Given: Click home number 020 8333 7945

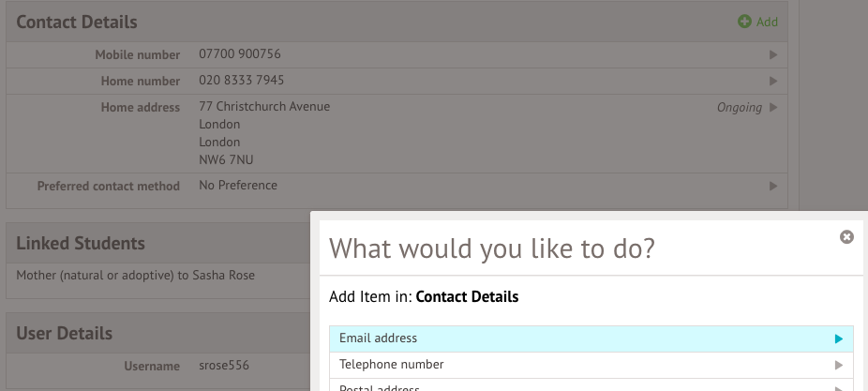Looking at the screenshot, I should tap(241, 81).
